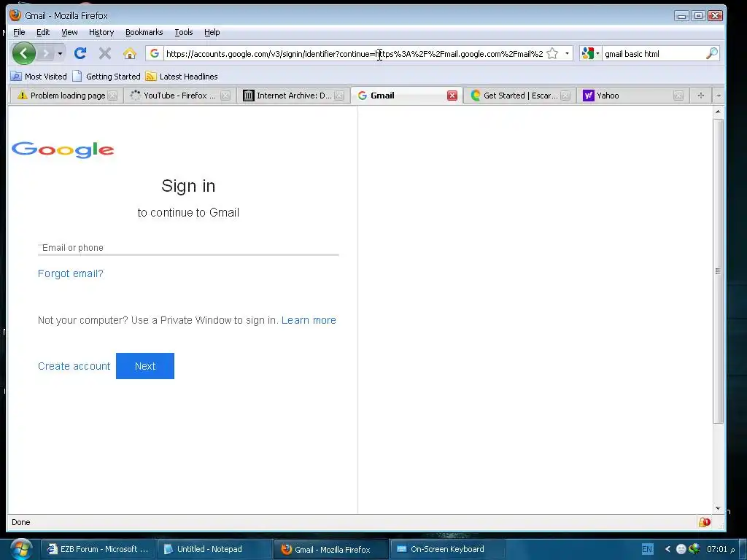This screenshot has width=747, height=560.
Task: Click the URL address bar field
Action: 355,54
